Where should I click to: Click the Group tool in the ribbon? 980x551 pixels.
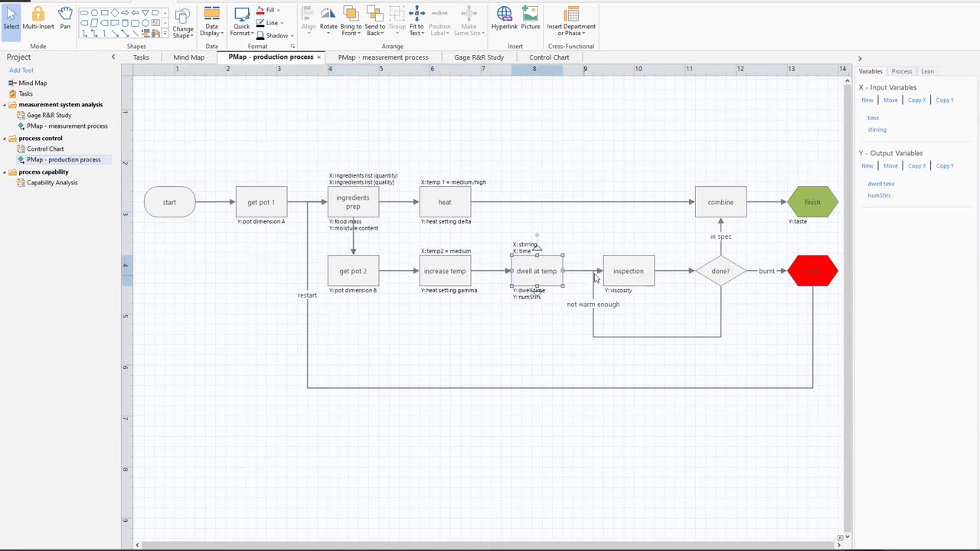click(397, 21)
